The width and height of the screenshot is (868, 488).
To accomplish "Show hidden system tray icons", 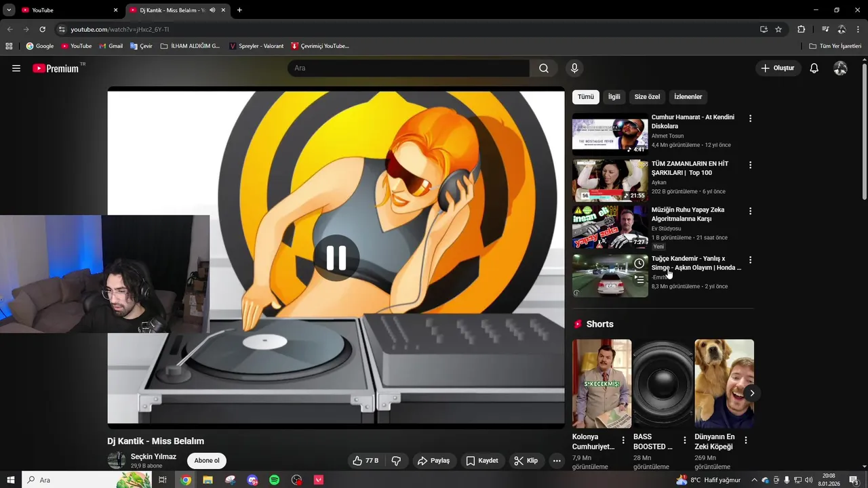I will 754,480.
